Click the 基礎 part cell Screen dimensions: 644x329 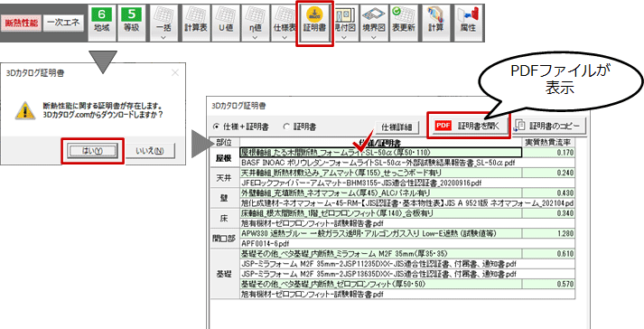[x=224, y=274]
